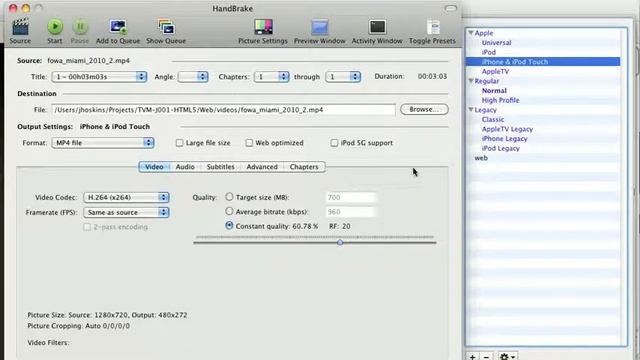Collapse the Regular preset group
Screen dimensions: 640x360
pyautogui.click(x=471, y=81)
